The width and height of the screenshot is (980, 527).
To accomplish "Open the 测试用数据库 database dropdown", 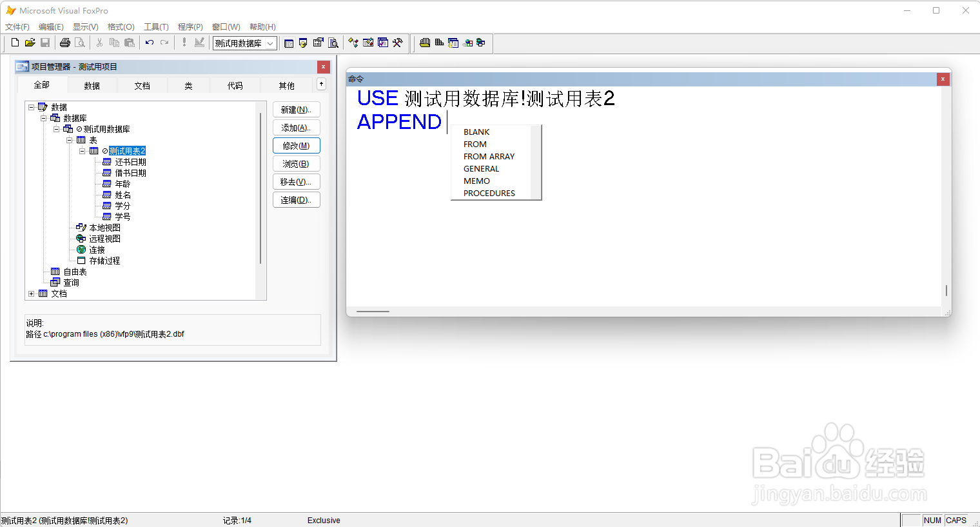I will pos(270,43).
